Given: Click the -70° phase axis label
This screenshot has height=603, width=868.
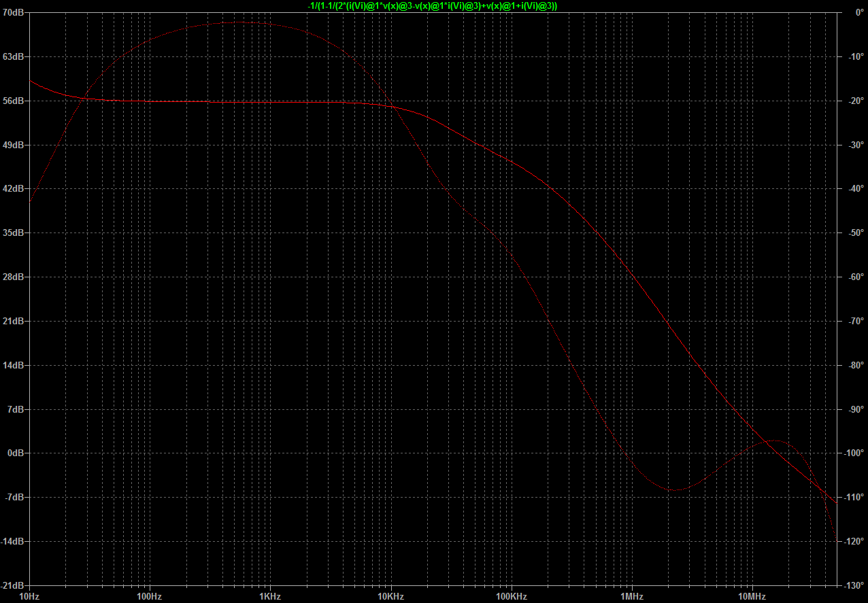Looking at the screenshot, I should (x=854, y=321).
